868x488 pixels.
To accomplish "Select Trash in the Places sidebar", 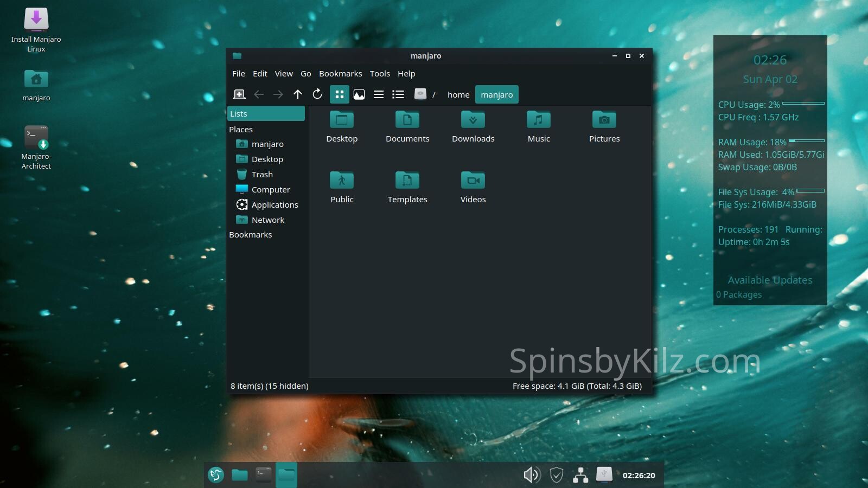I will tap(262, 175).
